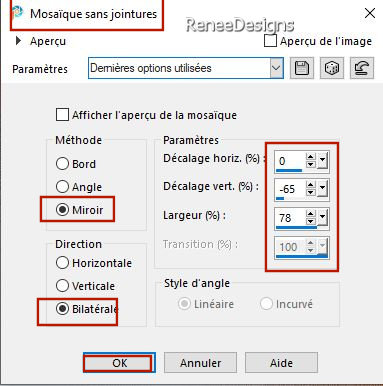
Task: Expand the Aperçu preview triangle
Action: coord(18,41)
